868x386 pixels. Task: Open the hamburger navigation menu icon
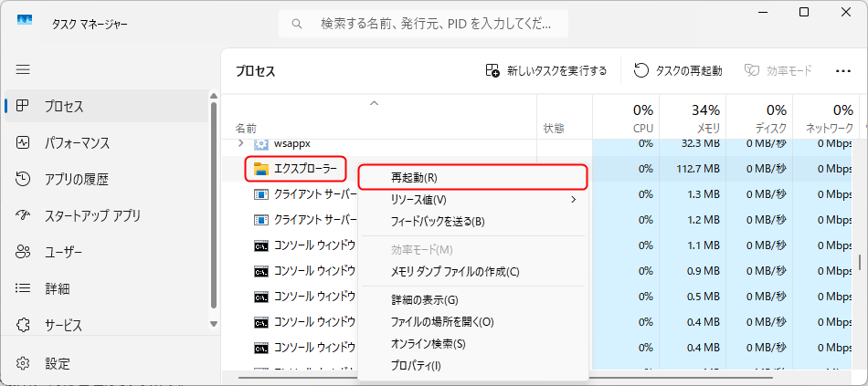(x=23, y=69)
